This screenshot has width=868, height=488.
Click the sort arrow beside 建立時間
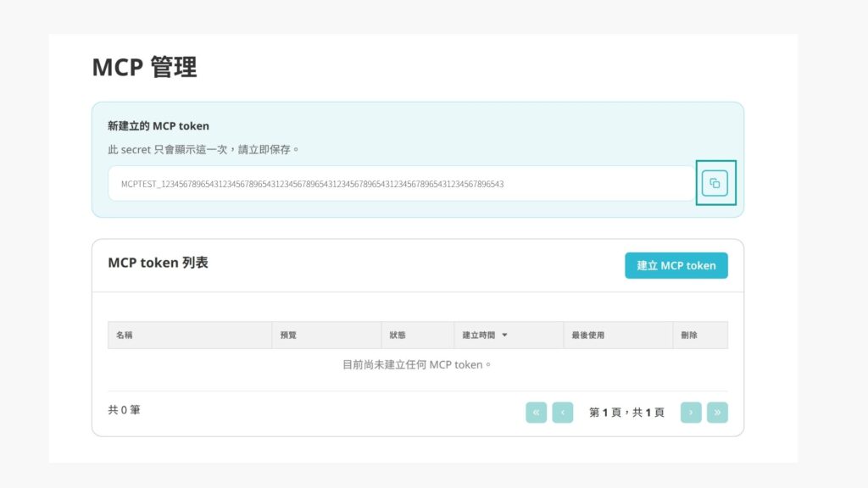[x=504, y=335]
